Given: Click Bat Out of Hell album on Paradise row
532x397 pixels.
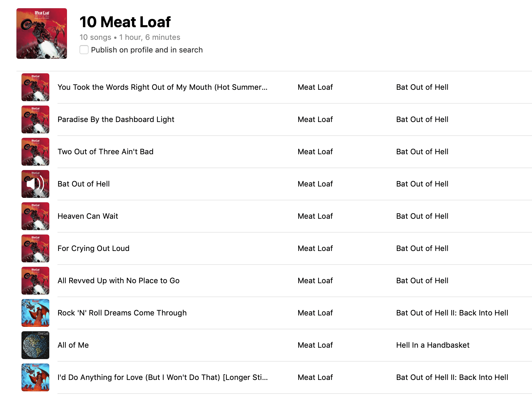Looking at the screenshot, I should tap(422, 119).
